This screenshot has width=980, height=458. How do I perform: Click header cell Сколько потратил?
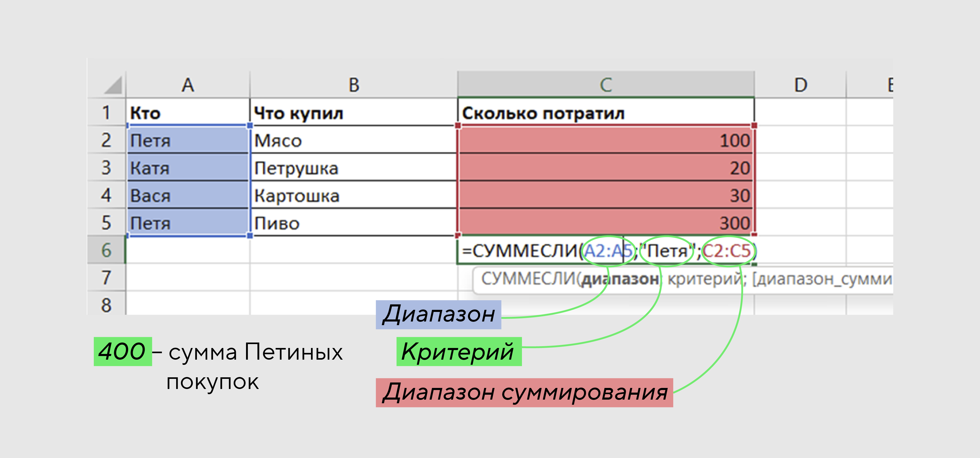point(543,113)
